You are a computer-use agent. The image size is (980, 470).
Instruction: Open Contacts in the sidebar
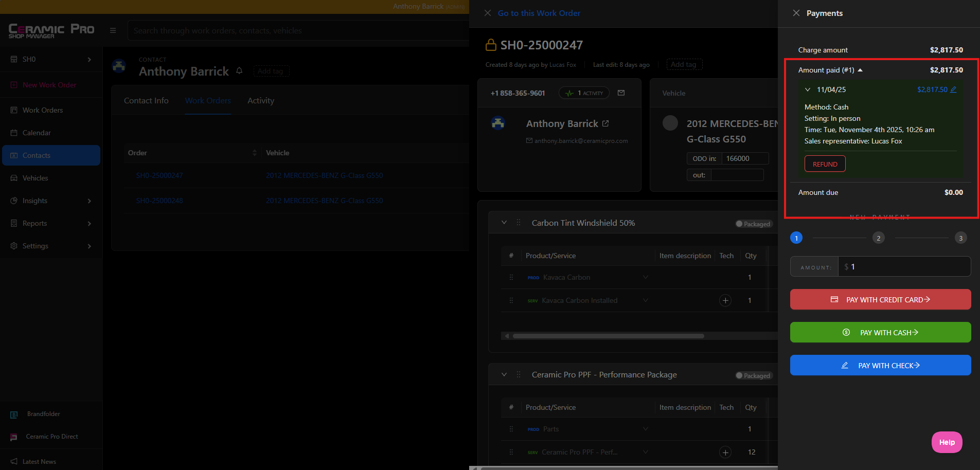point(51,155)
